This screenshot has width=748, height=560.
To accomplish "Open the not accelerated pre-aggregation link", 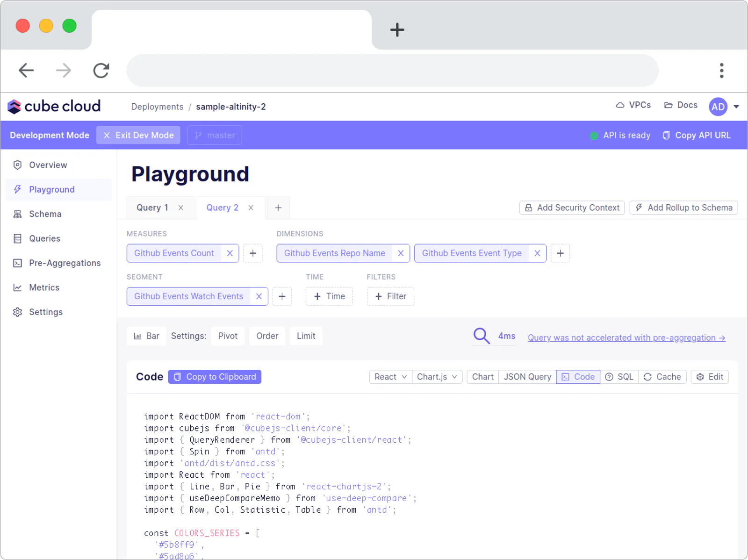I will [x=626, y=337].
